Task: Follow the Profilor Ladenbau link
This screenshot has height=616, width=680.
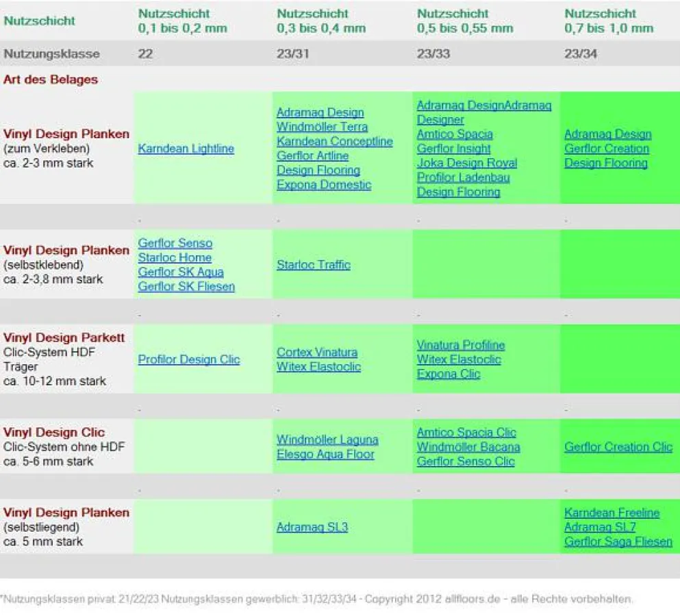Action: 463,177
